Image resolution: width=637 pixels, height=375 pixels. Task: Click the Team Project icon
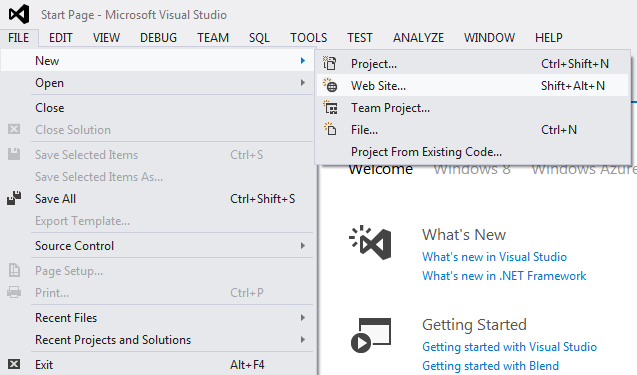[330, 108]
